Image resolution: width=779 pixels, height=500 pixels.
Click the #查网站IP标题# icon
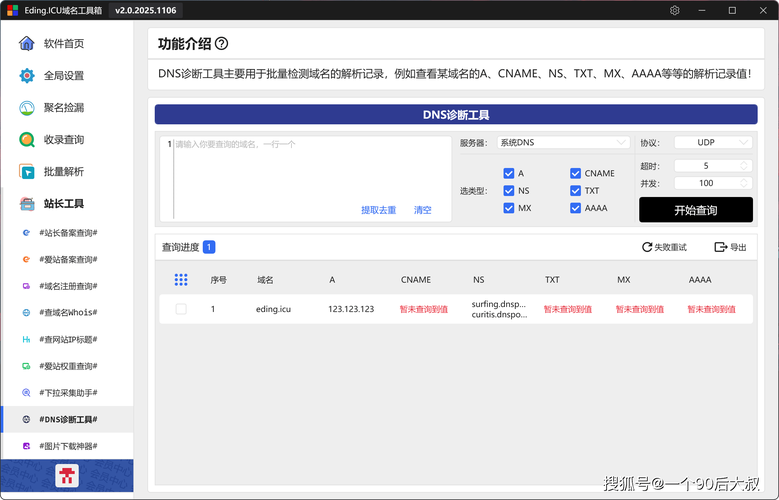[x=26, y=339]
